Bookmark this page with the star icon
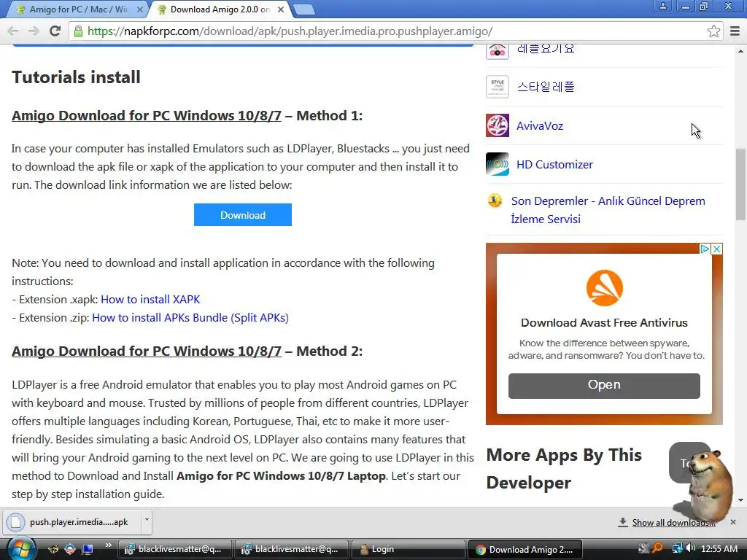This screenshot has height=560, width=747. click(713, 31)
